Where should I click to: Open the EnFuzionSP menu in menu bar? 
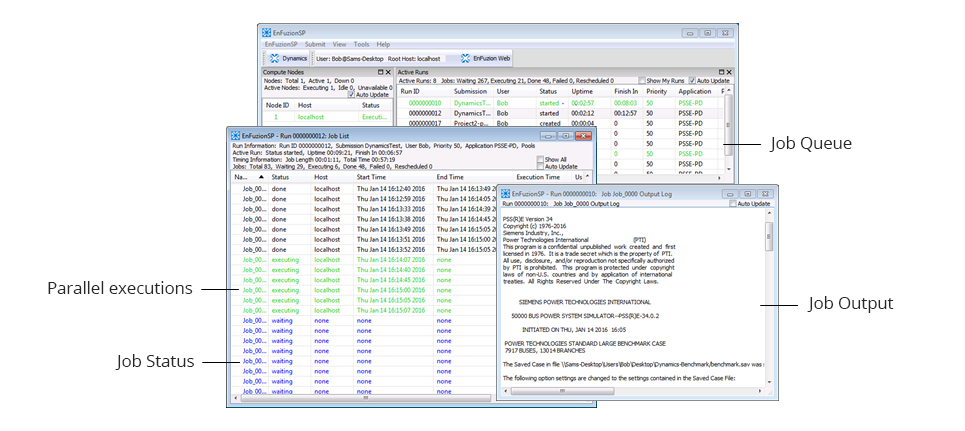[x=281, y=44]
